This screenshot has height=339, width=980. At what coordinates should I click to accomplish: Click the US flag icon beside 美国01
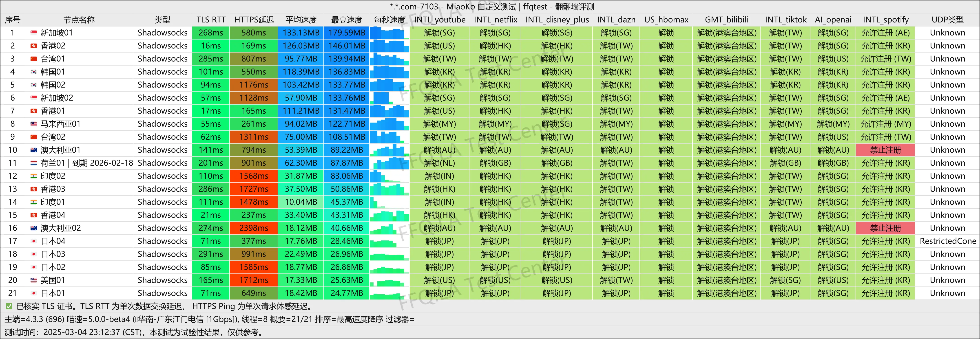click(33, 280)
